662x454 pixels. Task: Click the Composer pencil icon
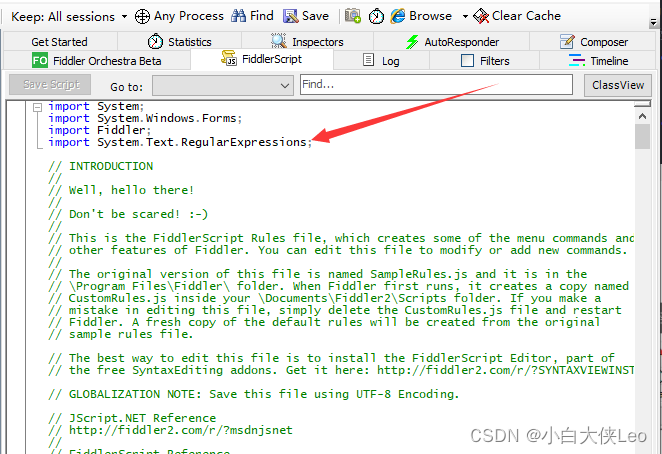[567, 41]
